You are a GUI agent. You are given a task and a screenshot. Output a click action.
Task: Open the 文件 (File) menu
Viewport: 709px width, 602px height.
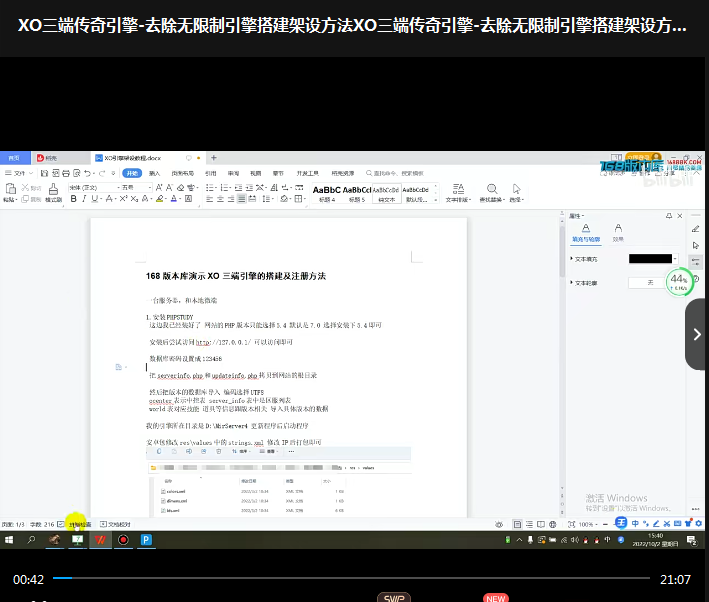click(x=18, y=173)
